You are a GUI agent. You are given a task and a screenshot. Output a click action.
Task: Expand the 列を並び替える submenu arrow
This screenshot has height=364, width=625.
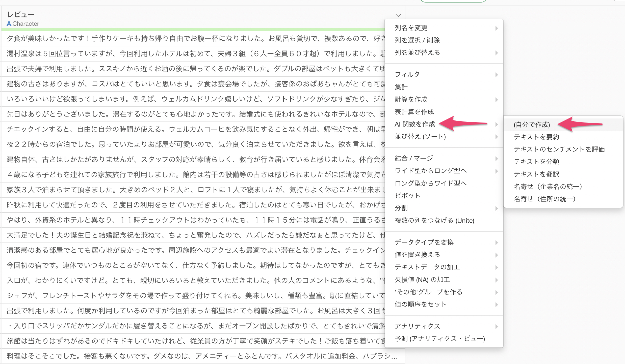pos(496,53)
